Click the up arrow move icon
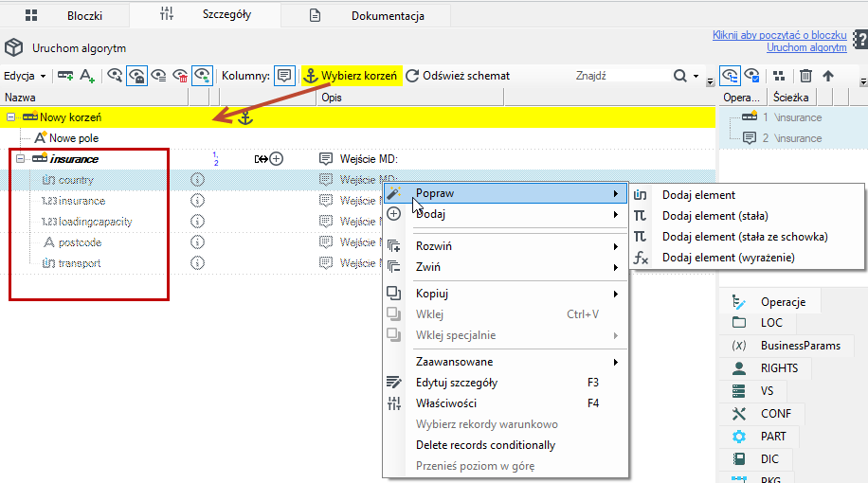This screenshot has height=483, width=868. (x=828, y=76)
